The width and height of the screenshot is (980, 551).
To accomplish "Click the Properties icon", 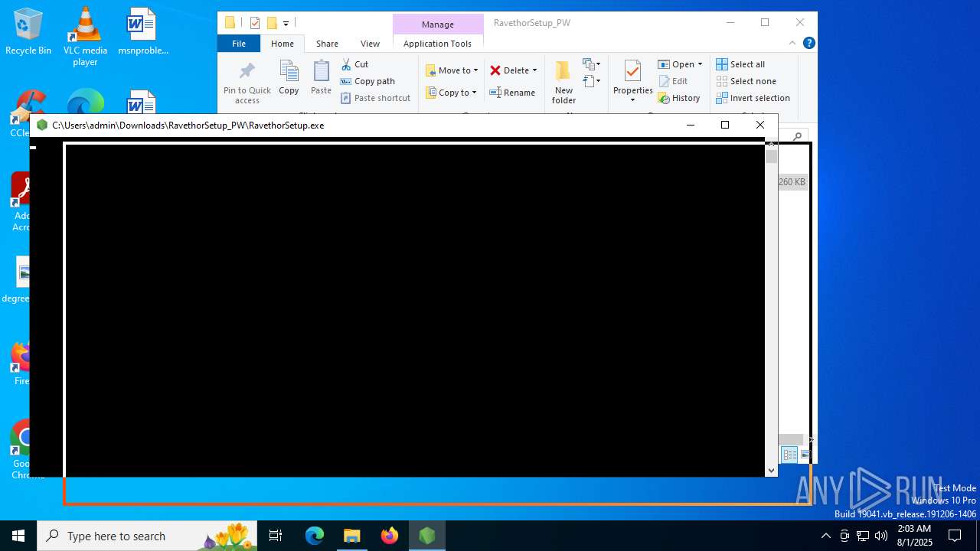I will click(632, 72).
